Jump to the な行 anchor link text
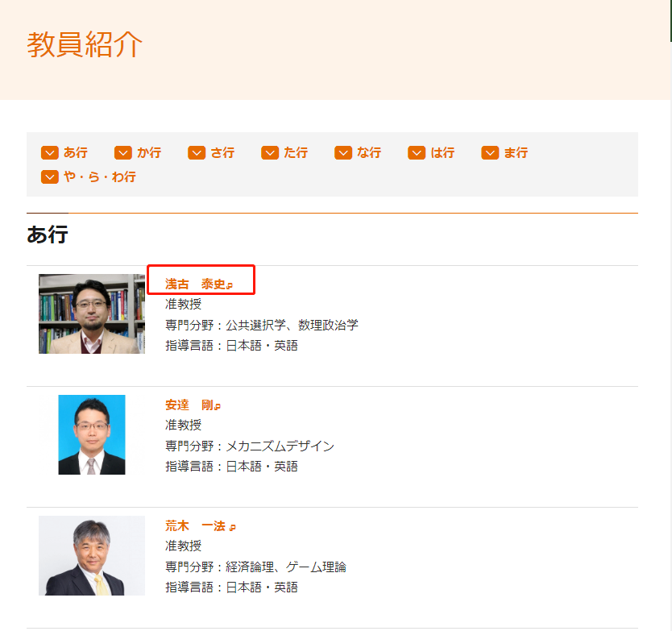The image size is (672, 631). point(369,152)
